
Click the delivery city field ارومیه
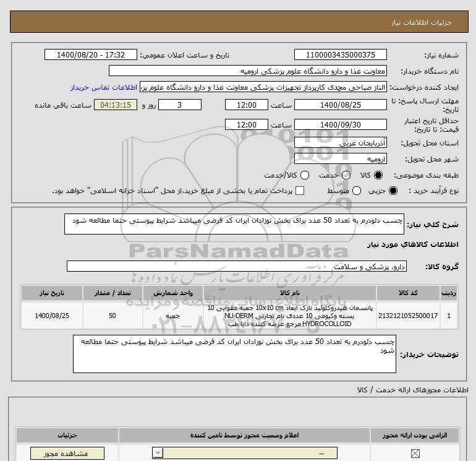coord(340,159)
